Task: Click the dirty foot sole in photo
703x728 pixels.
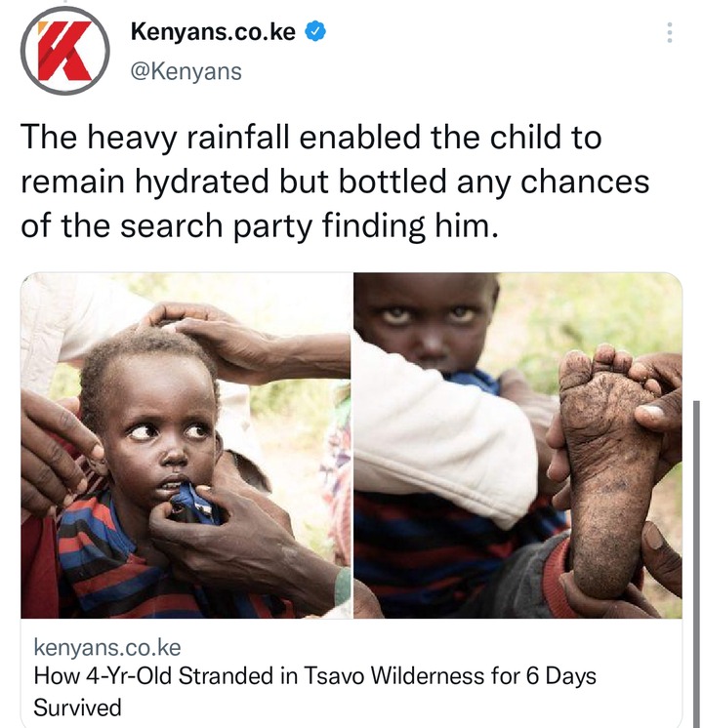Action: coord(608,469)
